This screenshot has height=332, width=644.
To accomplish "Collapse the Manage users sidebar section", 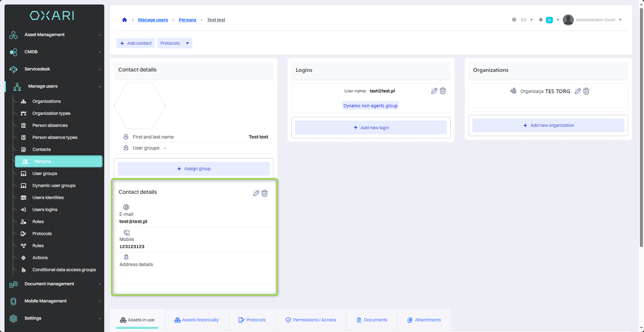I will pyautogui.click(x=54, y=86).
